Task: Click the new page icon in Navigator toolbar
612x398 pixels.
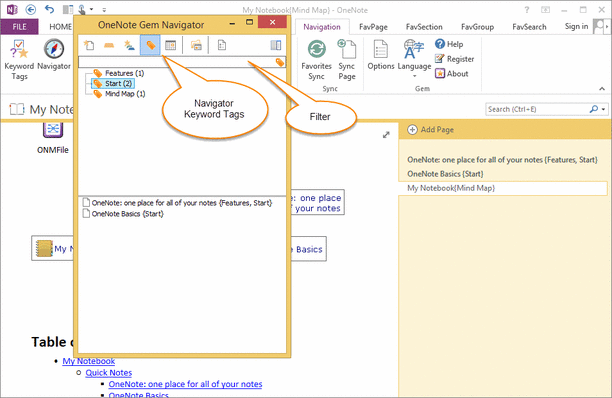Action: point(89,45)
